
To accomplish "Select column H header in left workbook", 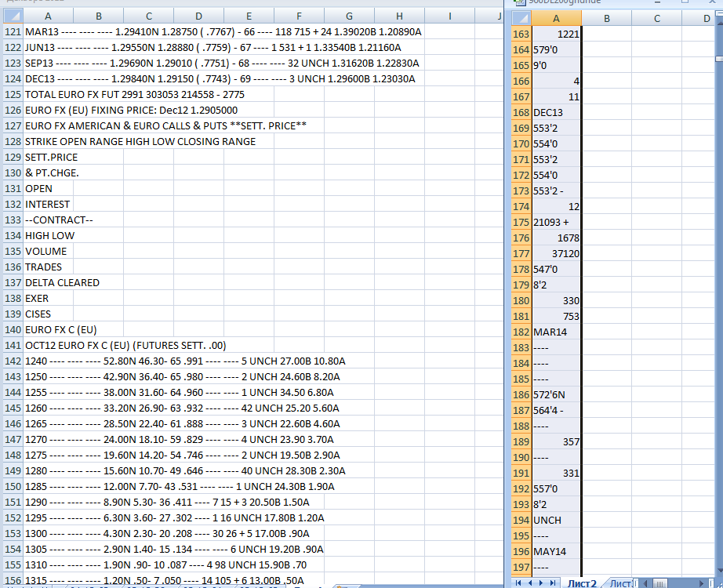I will click(399, 16).
